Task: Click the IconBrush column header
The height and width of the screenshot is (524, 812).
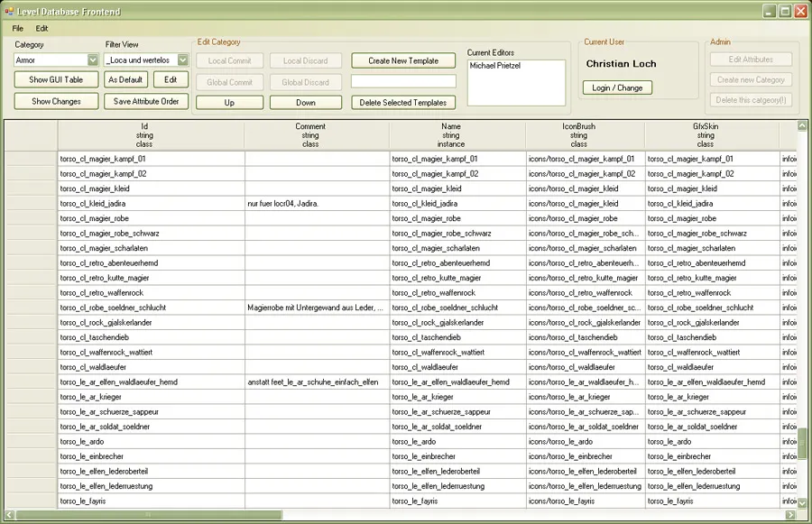Action: (578, 135)
